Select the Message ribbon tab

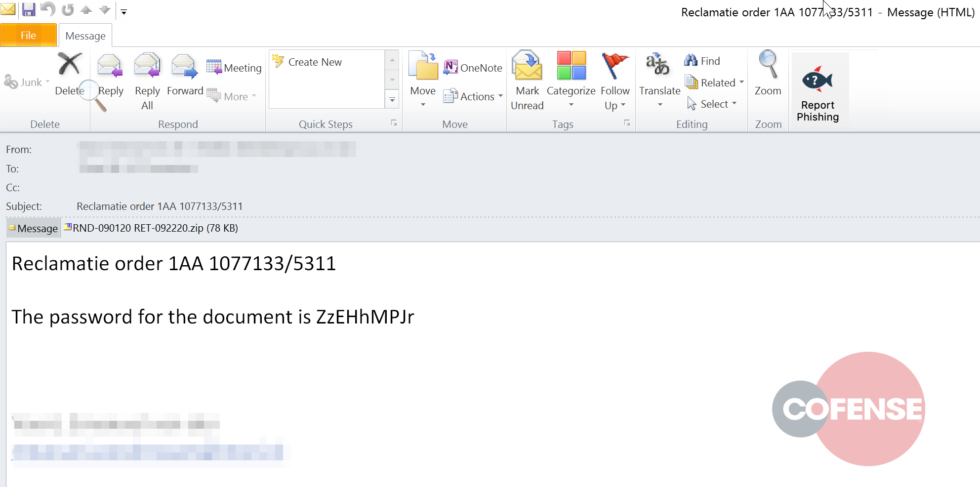85,36
